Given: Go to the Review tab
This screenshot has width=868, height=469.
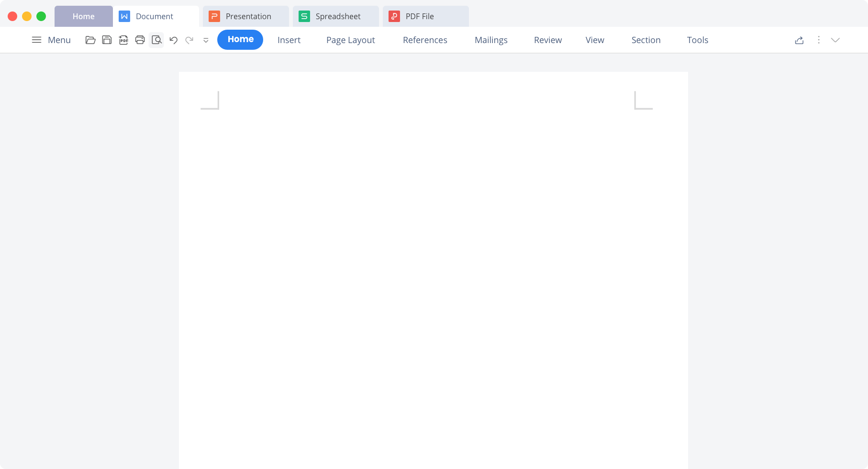Looking at the screenshot, I should click(547, 40).
